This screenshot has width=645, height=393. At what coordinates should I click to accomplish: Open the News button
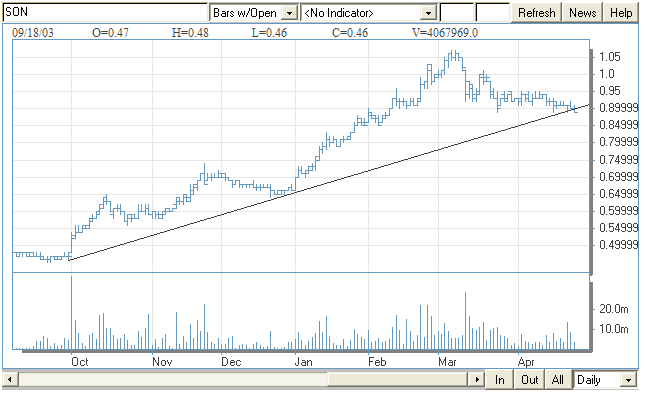coord(582,12)
